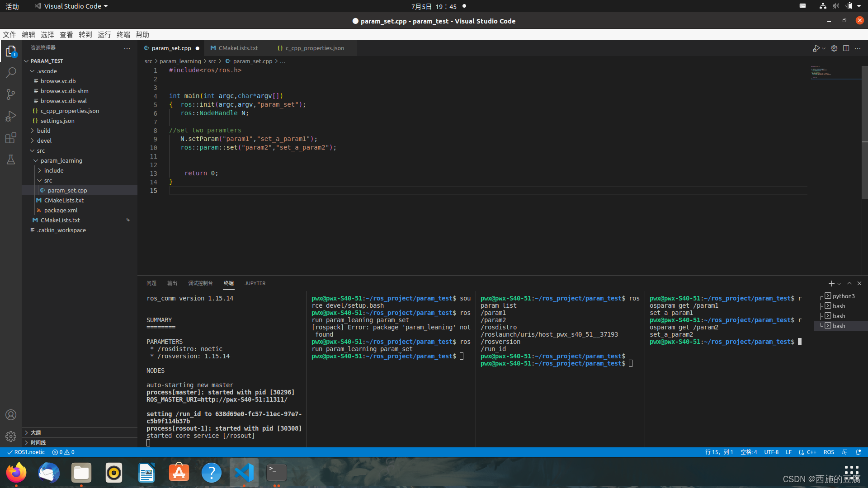Expand the include folder
Image resolution: width=868 pixels, height=488 pixels.
coord(80,170)
